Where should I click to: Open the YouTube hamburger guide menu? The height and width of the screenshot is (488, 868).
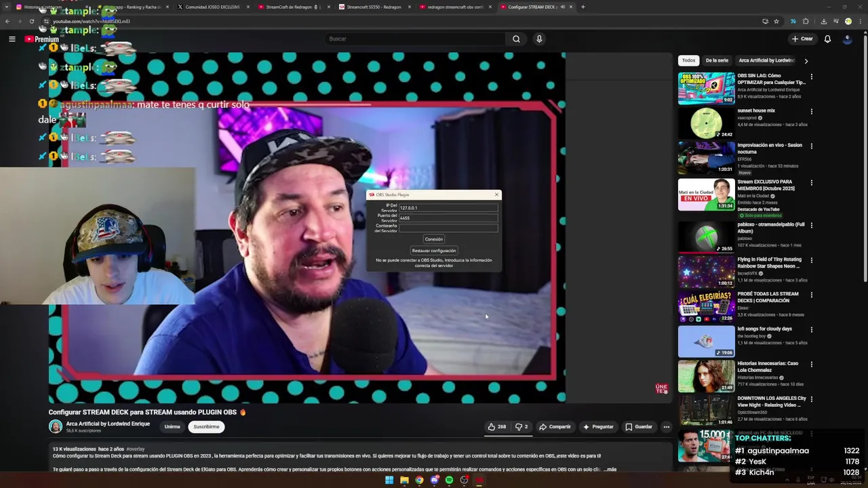click(12, 39)
